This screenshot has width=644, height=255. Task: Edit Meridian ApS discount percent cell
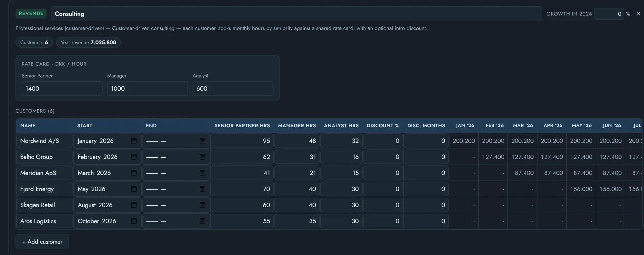(x=383, y=173)
